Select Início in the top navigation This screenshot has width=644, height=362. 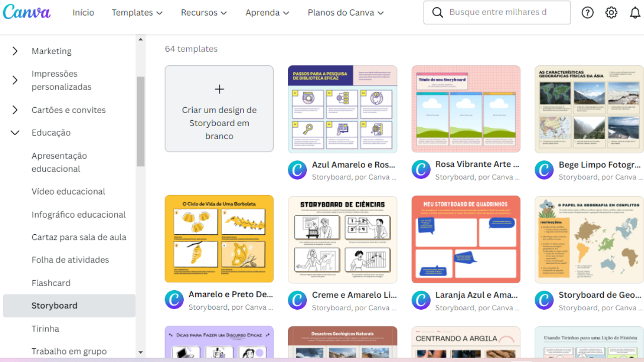(83, 13)
